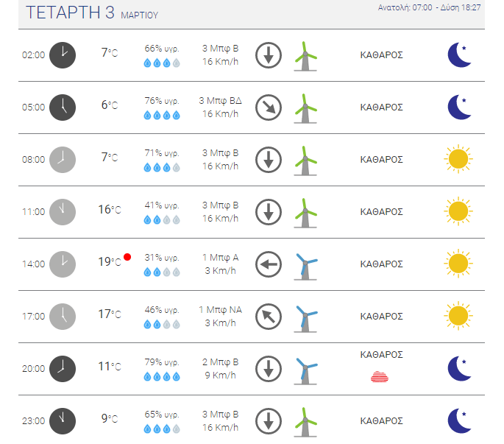Click the ΤΕΤΑΡΤΗ 3 ΜΑΡΤΙΟΥ date heading

[x=92, y=13]
